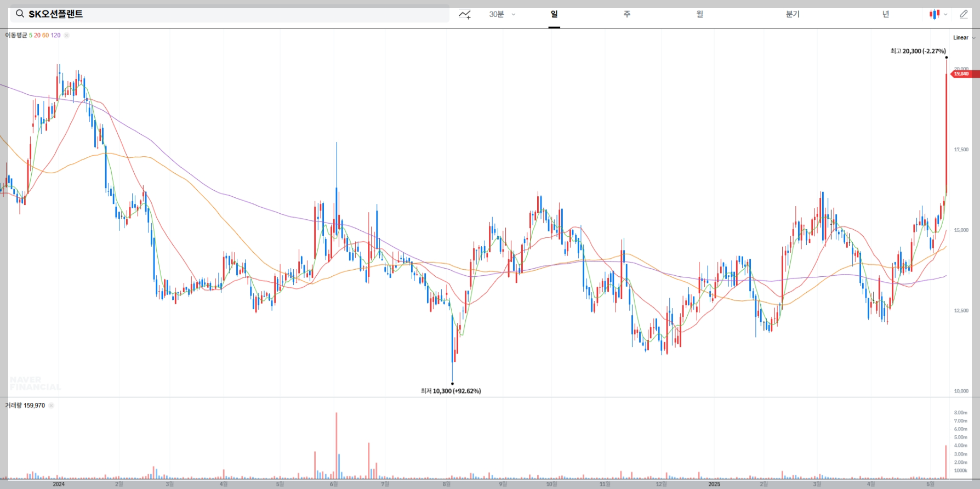The image size is (980, 489).
Task: Click the 15,000 price axis label
Action: click(961, 230)
